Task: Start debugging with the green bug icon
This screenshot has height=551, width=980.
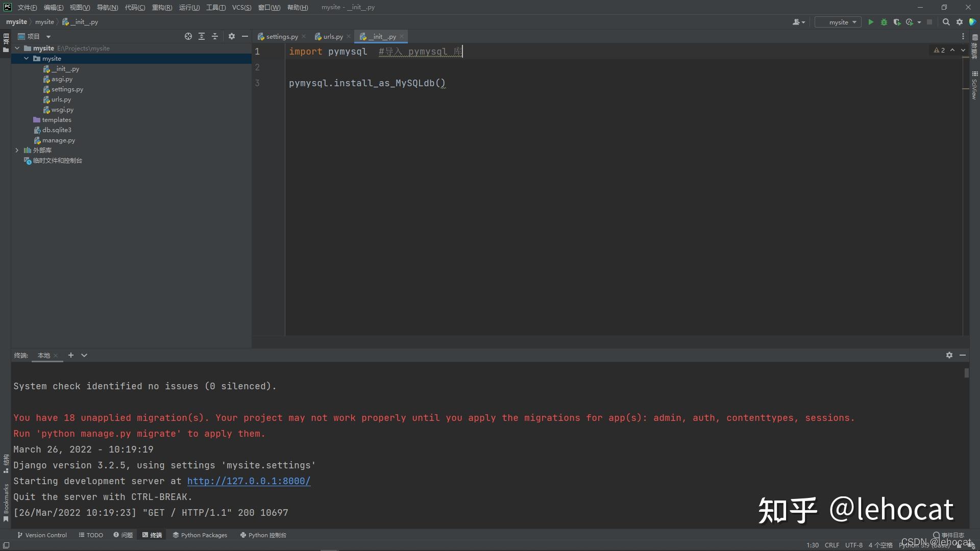Action: [x=884, y=22]
